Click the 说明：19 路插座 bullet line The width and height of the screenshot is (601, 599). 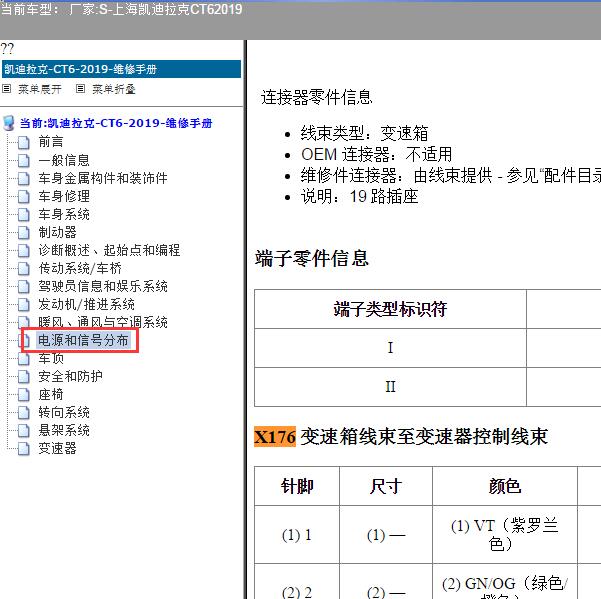pyautogui.click(x=359, y=197)
